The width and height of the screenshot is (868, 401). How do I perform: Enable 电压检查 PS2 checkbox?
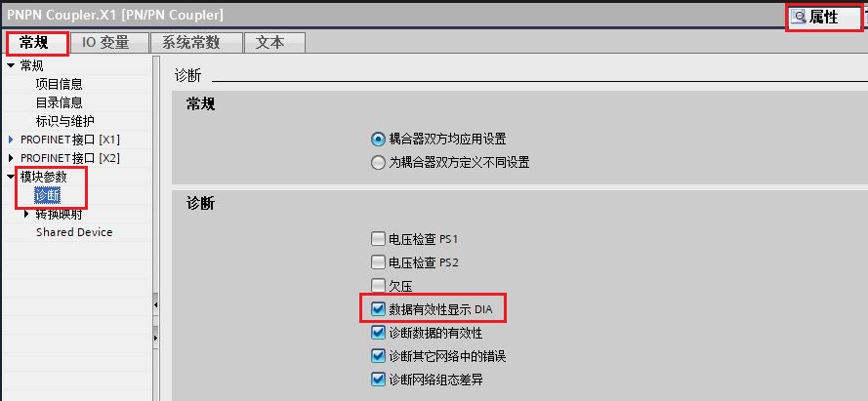pos(378,262)
